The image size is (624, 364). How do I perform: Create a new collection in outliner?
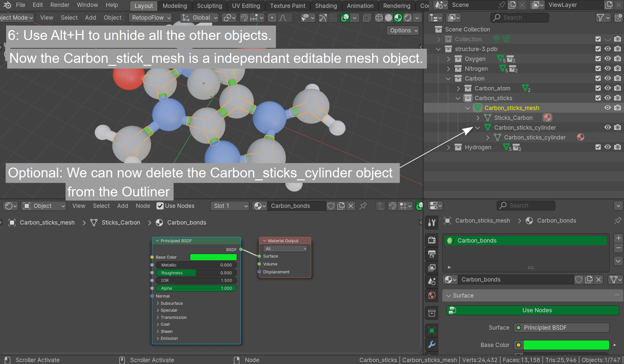[x=618, y=18]
